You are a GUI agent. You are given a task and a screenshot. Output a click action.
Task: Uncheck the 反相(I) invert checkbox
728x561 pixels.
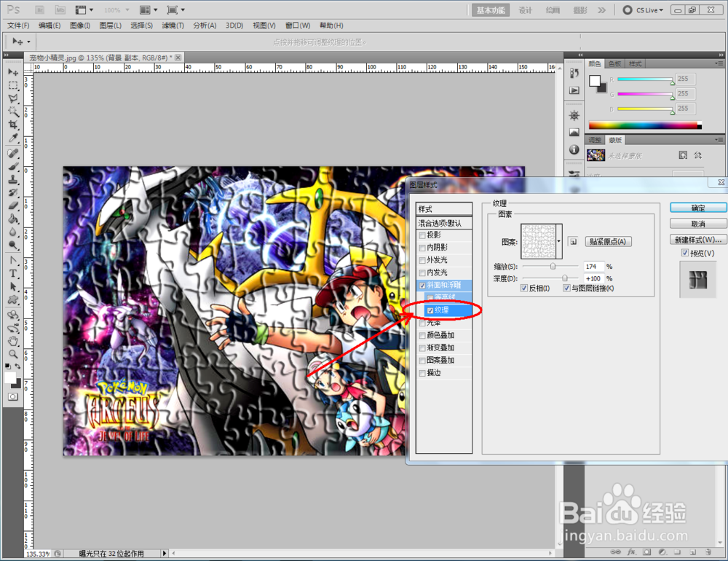coord(523,289)
